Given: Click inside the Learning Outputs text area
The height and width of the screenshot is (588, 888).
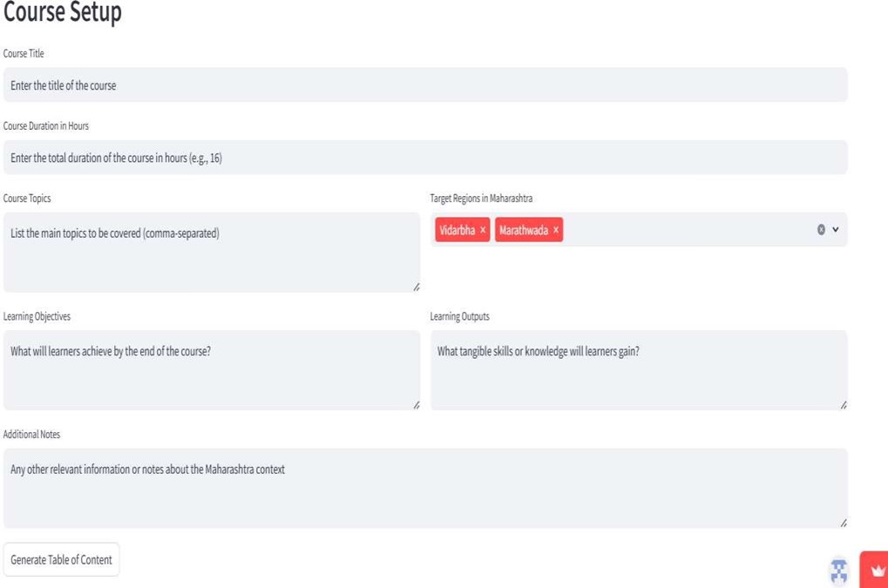Looking at the screenshot, I should tap(639, 370).
